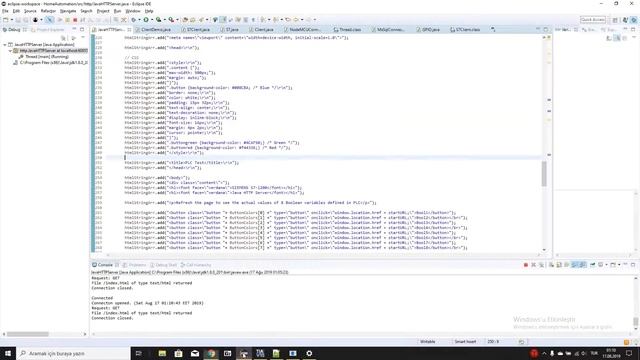This screenshot has height=360, width=640.
Task: Open Settings gear from the taskbar
Action: tap(309, 353)
